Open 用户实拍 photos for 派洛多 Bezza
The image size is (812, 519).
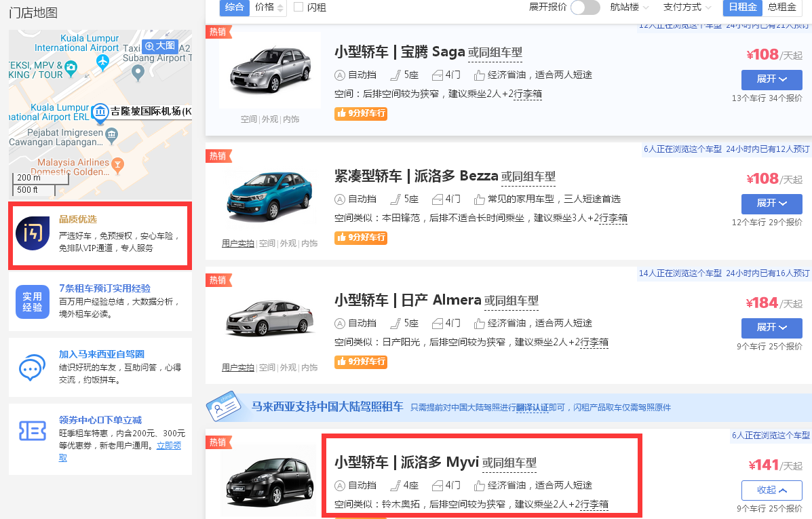tap(237, 244)
